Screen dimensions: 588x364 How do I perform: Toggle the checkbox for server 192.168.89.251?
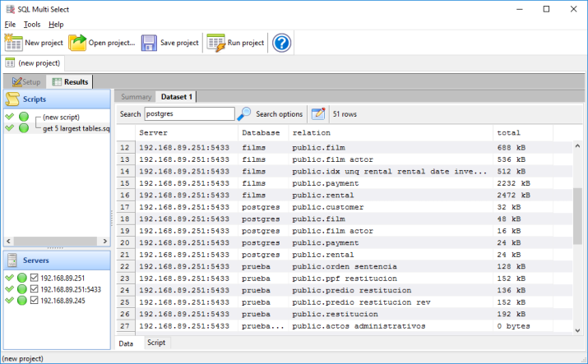[35, 278]
